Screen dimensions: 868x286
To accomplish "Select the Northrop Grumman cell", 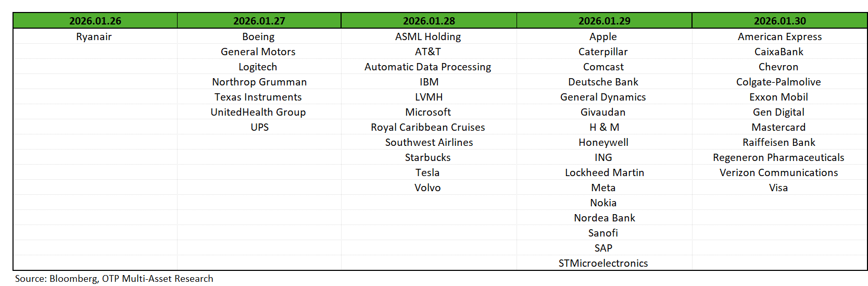I will click(259, 82).
